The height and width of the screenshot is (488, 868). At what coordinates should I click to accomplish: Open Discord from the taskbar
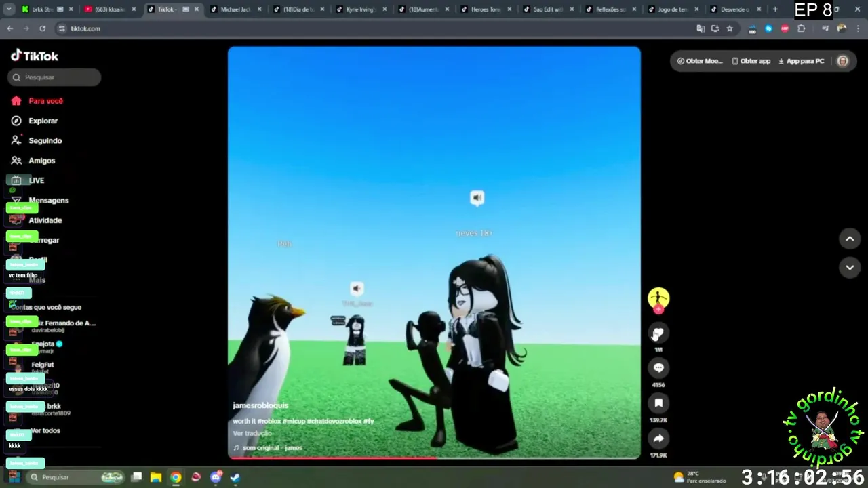[216, 477]
